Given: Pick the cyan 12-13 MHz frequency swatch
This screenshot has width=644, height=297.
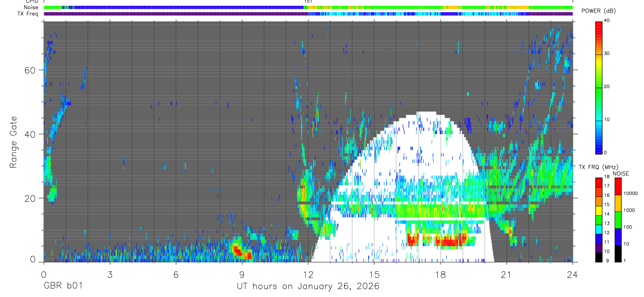Looking at the screenshot, I should click(598, 229).
